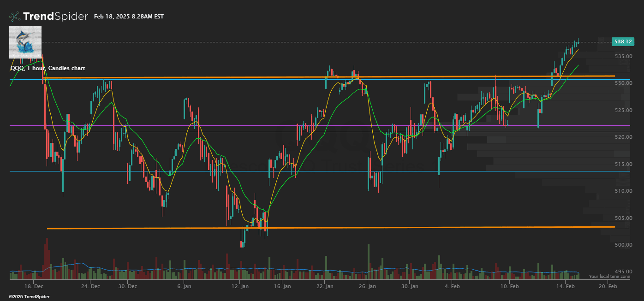Click the 16. Jan date label

[x=282, y=286]
